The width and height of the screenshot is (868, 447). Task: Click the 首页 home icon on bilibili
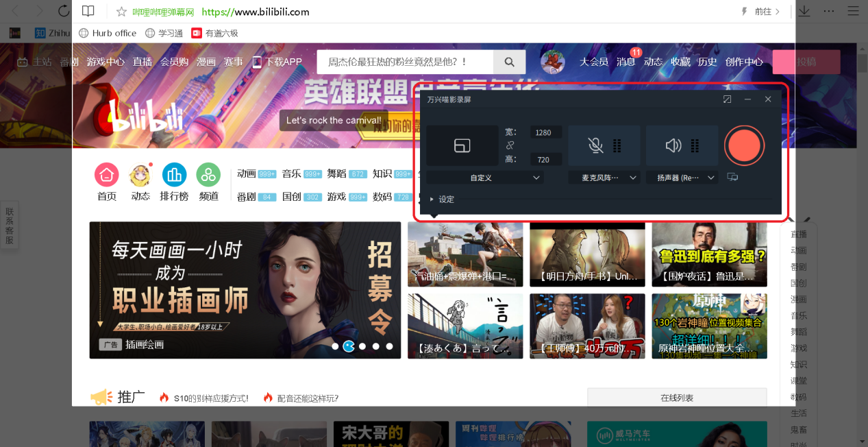(x=106, y=176)
